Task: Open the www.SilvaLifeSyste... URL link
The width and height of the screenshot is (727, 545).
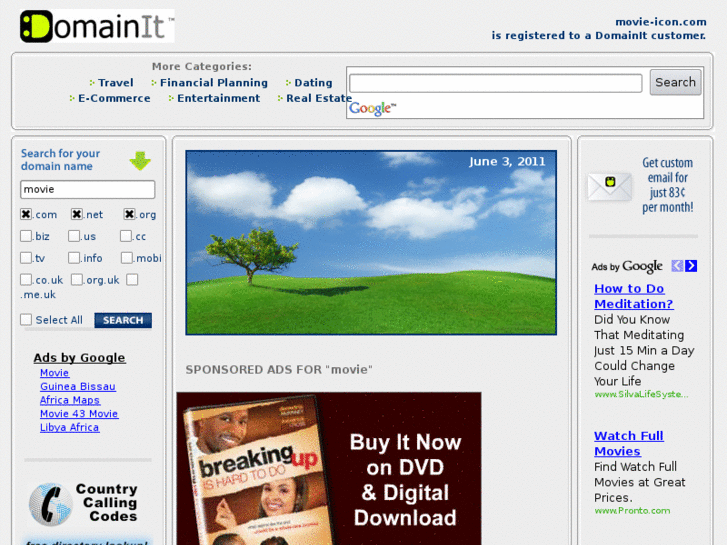Action: 641,394
